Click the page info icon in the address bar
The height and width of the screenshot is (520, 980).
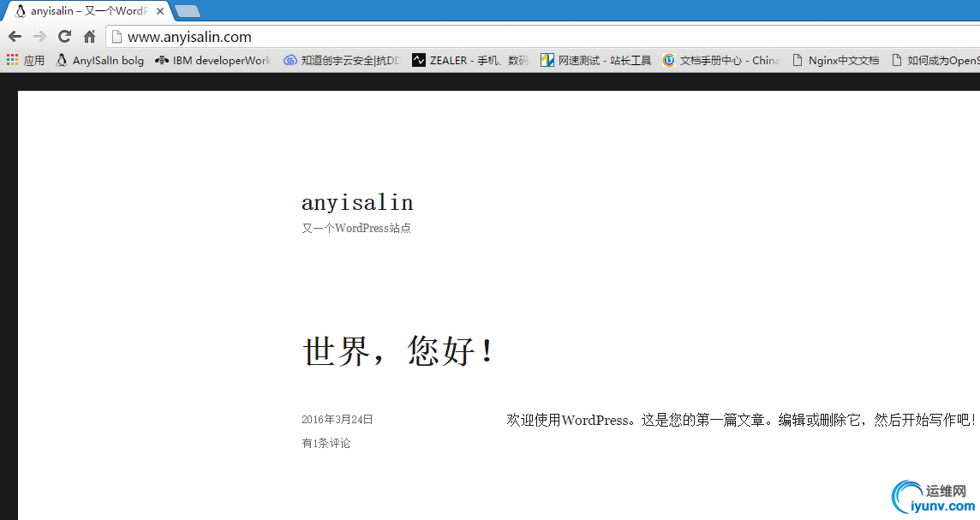(117, 37)
